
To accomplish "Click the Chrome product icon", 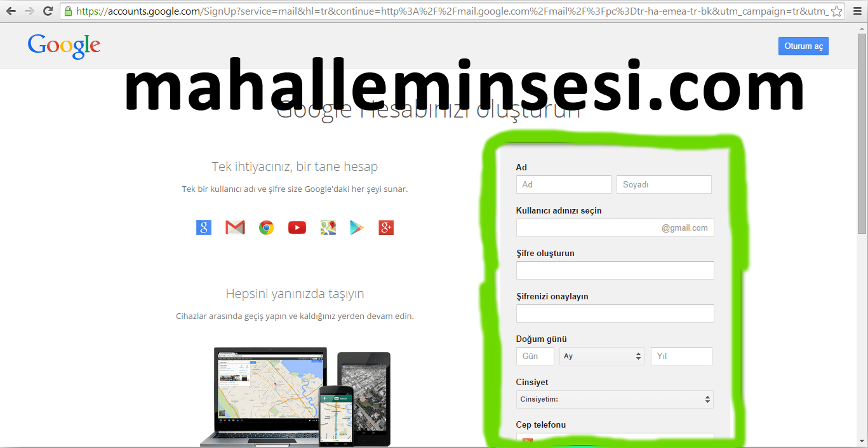I will coord(266,227).
